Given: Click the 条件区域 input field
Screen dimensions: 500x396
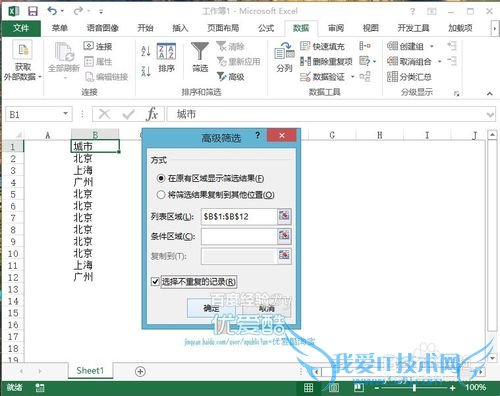Looking at the screenshot, I should 239,236.
